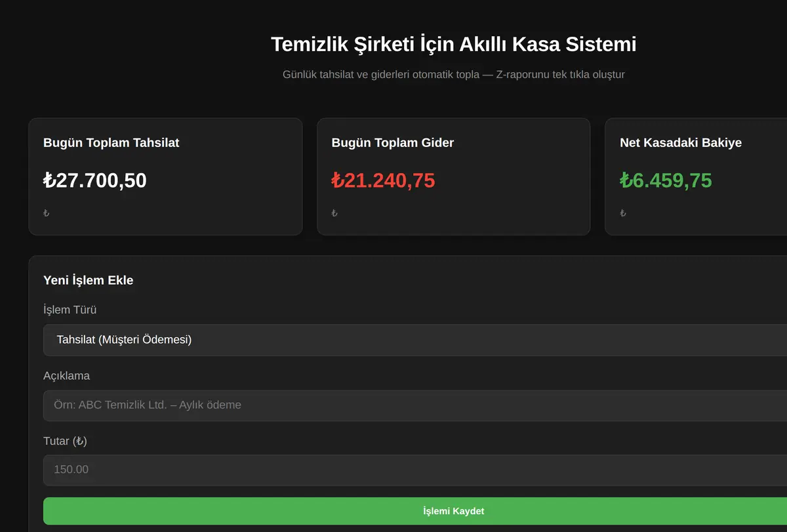Image resolution: width=787 pixels, height=532 pixels.
Task: Select the red ₺21.240,75 gider amount
Action: coord(383,180)
